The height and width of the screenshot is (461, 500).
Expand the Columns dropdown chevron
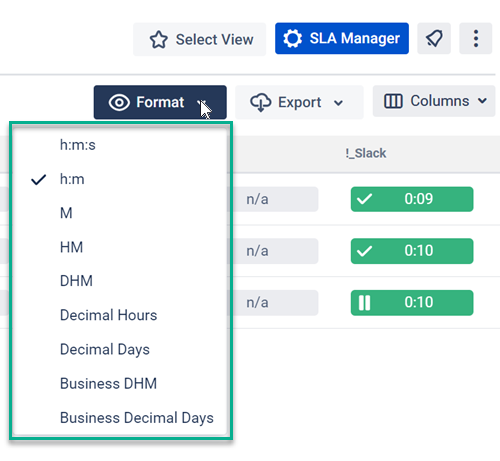[482, 101]
